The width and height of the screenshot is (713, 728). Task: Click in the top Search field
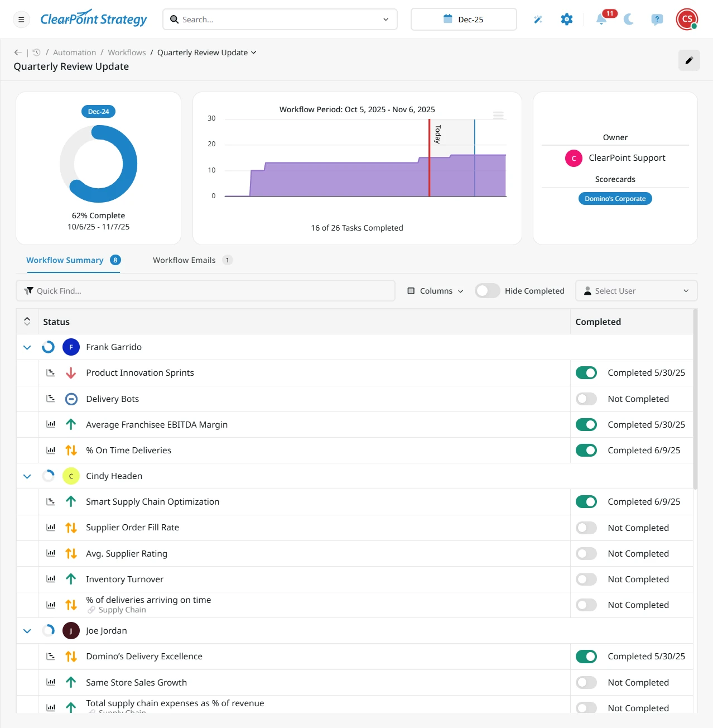click(x=279, y=20)
